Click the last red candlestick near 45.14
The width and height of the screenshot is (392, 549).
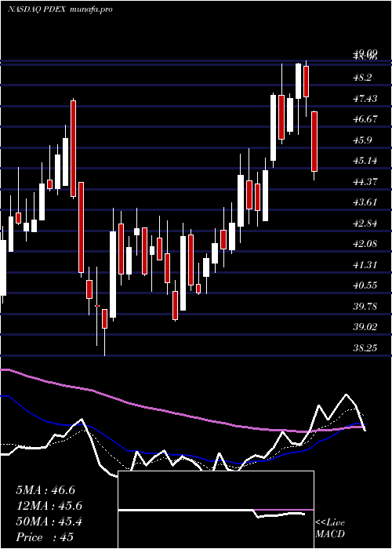point(314,141)
